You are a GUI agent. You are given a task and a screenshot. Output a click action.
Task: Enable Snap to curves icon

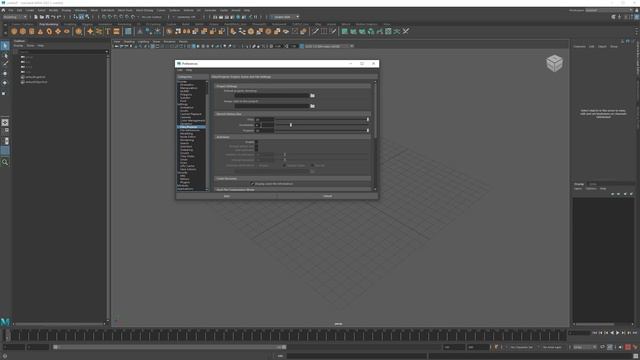coord(110,17)
